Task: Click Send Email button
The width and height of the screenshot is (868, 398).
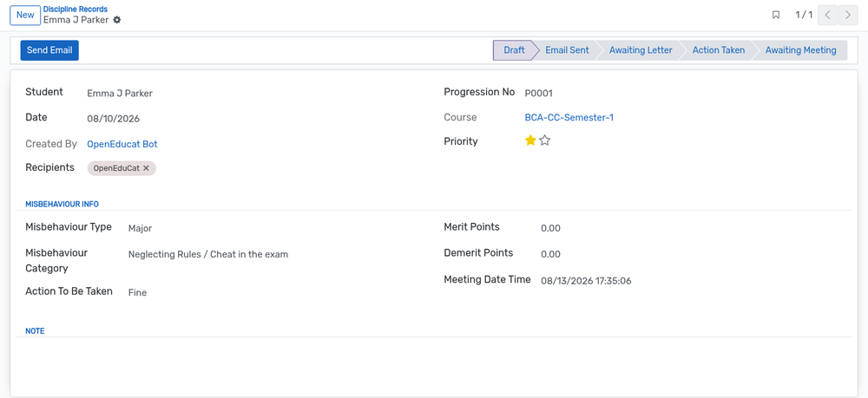Action: (x=49, y=50)
